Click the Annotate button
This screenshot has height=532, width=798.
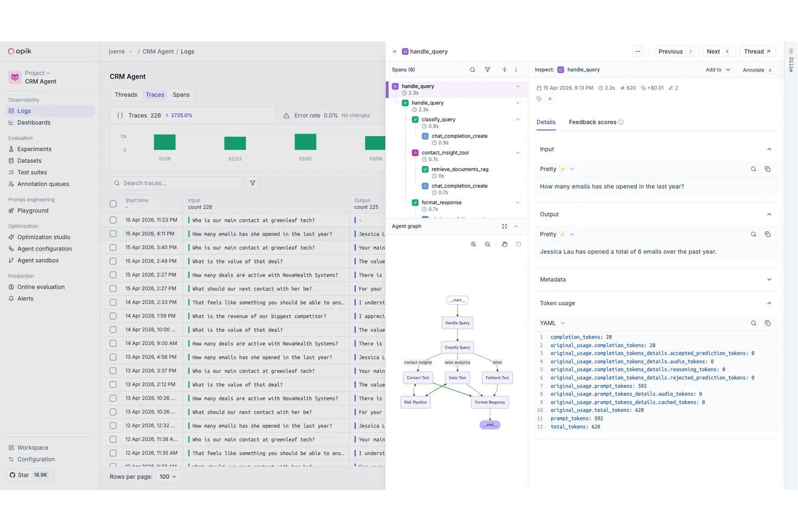pyautogui.click(x=758, y=70)
